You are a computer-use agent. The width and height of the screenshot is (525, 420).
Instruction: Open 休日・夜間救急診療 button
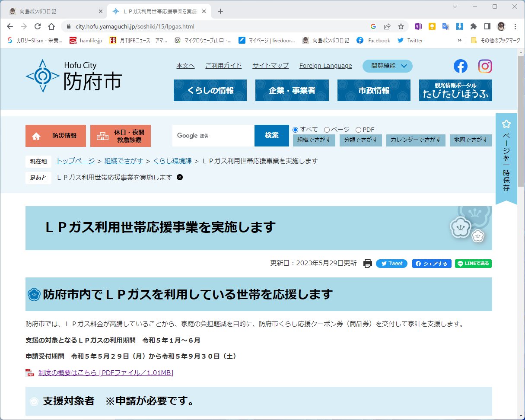(x=121, y=136)
